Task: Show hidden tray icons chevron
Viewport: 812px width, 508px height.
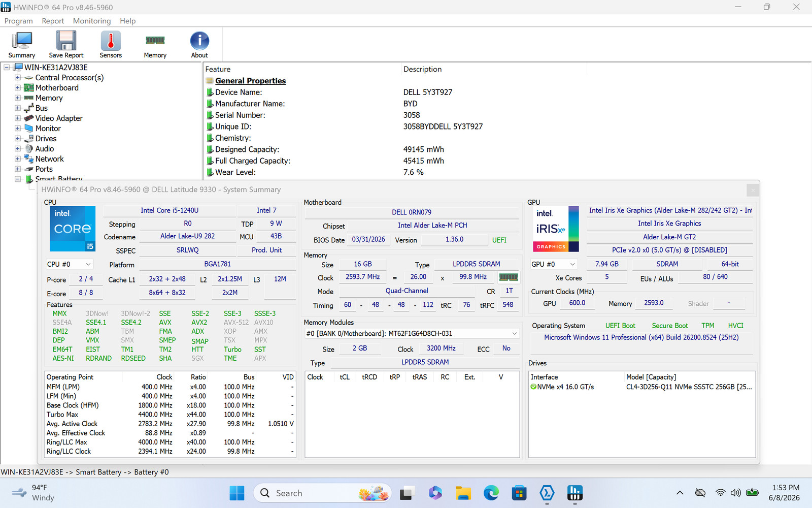Action: point(680,493)
